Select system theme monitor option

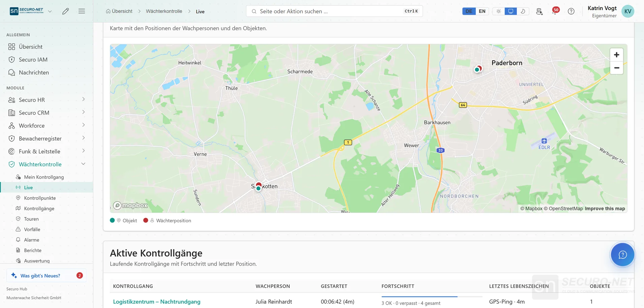[x=511, y=11]
